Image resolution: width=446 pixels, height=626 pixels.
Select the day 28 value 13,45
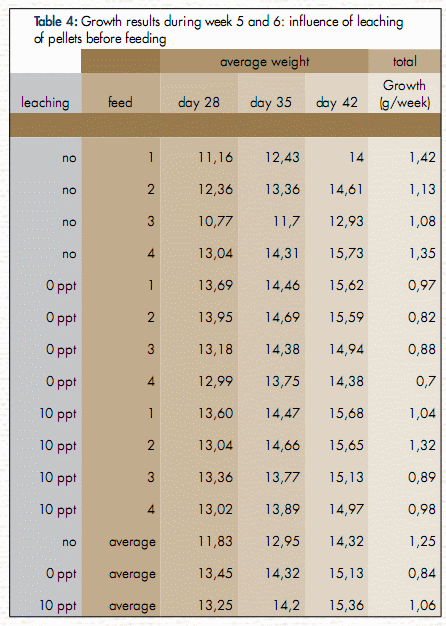coord(216,573)
